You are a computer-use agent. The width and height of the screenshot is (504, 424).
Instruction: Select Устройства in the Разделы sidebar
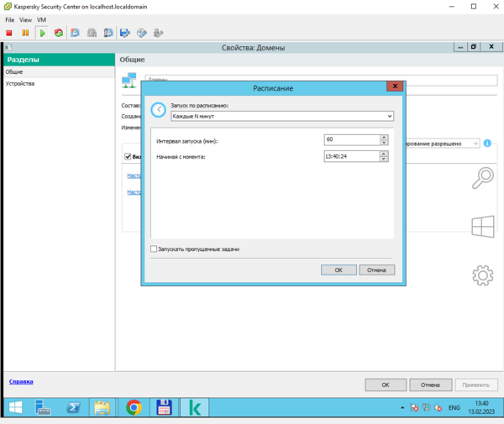tap(20, 84)
